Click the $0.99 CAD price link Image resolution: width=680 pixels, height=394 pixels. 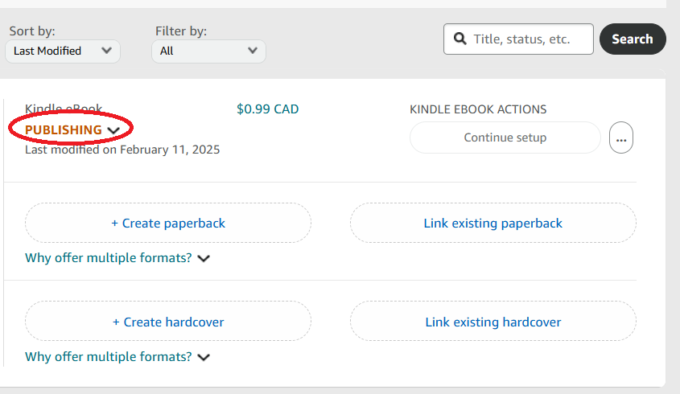(268, 109)
